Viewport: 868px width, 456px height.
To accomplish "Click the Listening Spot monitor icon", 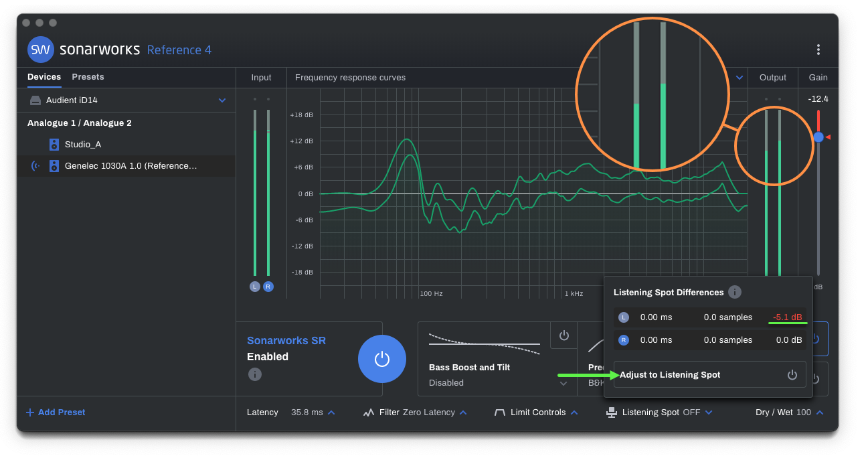I will pyautogui.click(x=611, y=412).
